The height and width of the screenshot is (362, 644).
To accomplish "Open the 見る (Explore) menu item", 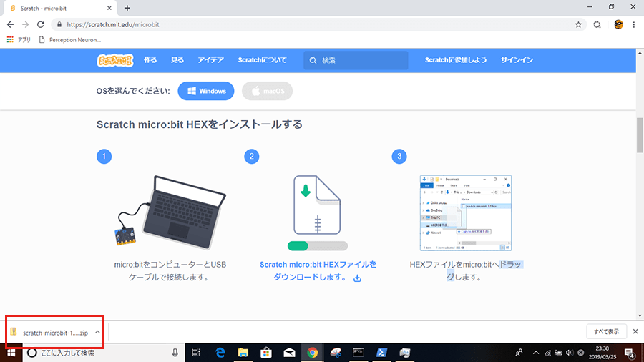I will click(x=177, y=60).
